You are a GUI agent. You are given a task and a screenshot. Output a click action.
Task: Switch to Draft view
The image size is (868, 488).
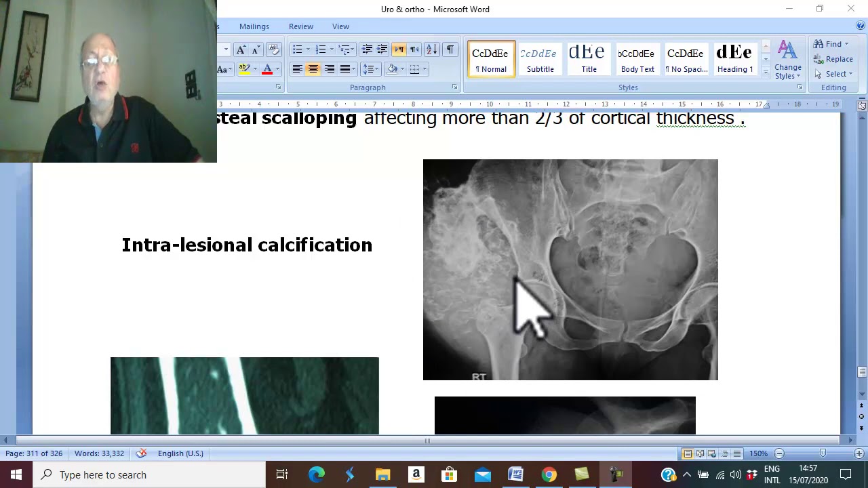point(736,453)
